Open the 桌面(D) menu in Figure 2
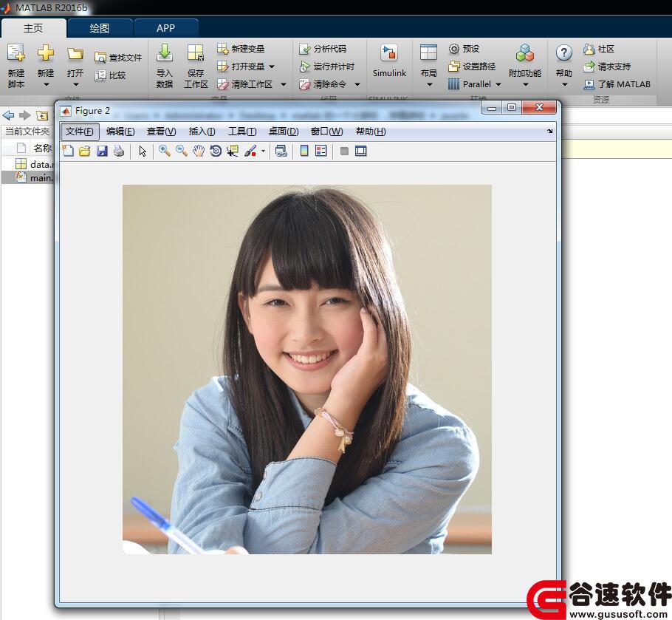The image size is (672, 620). tap(284, 132)
